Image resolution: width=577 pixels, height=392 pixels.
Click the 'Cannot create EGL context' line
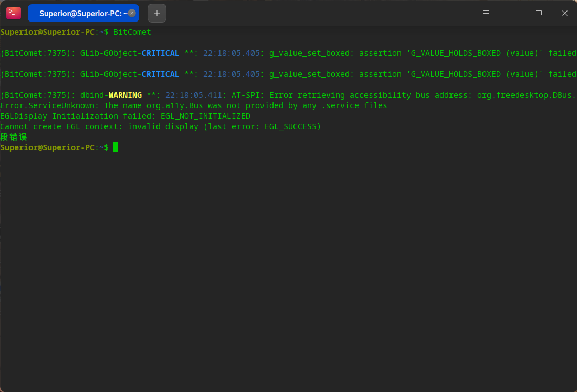(x=161, y=126)
